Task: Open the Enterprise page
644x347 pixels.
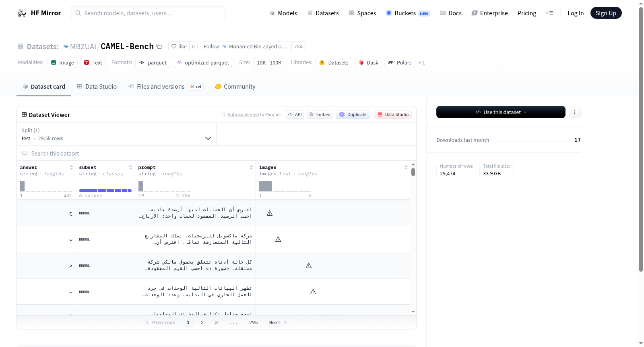Action: click(x=489, y=13)
